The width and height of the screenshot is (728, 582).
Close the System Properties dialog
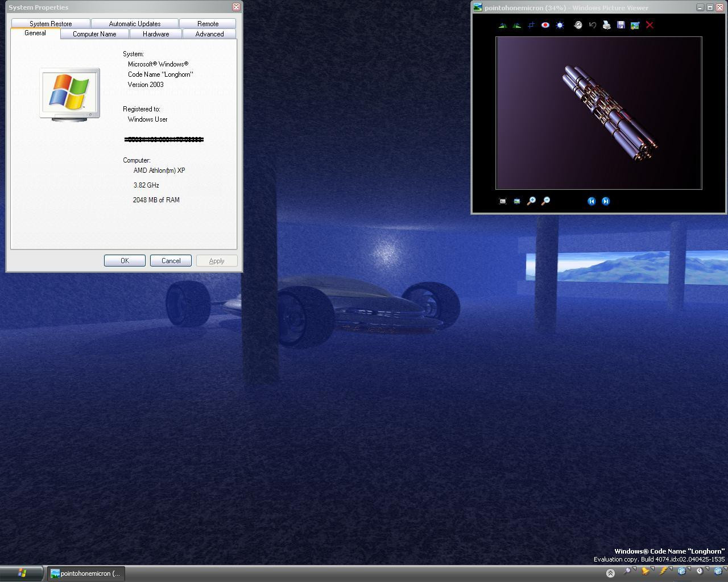pos(236,7)
